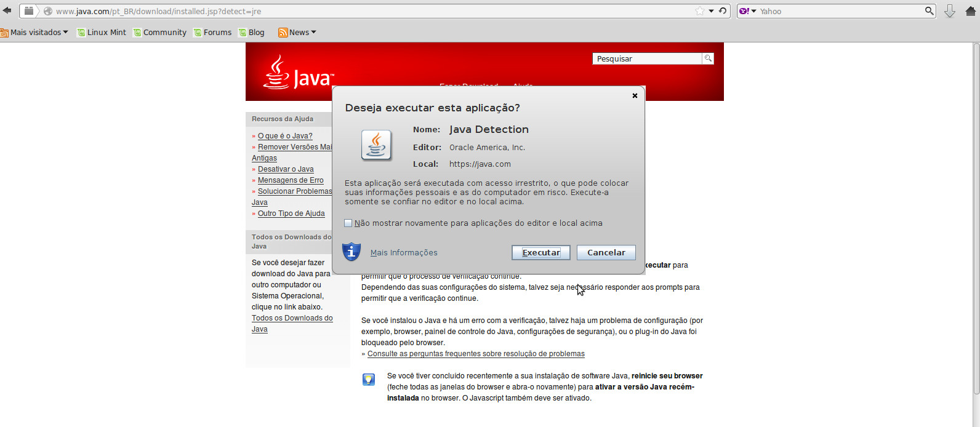Screen dimensions: 980x427
Task: Open the downloads arrow icon
Action: [950, 11]
